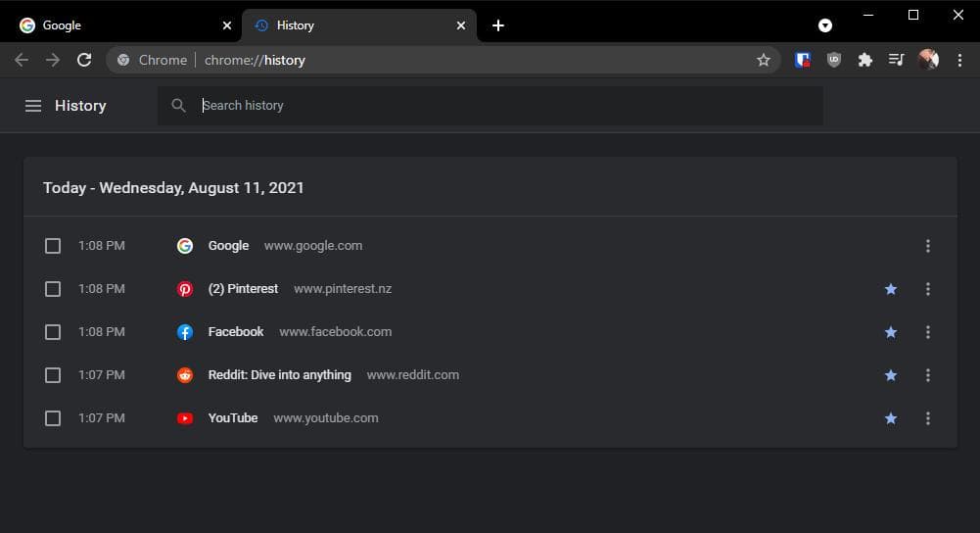Open the tab search dropdown arrow
This screenshot has height=533, width=980.
coord(825,25)
